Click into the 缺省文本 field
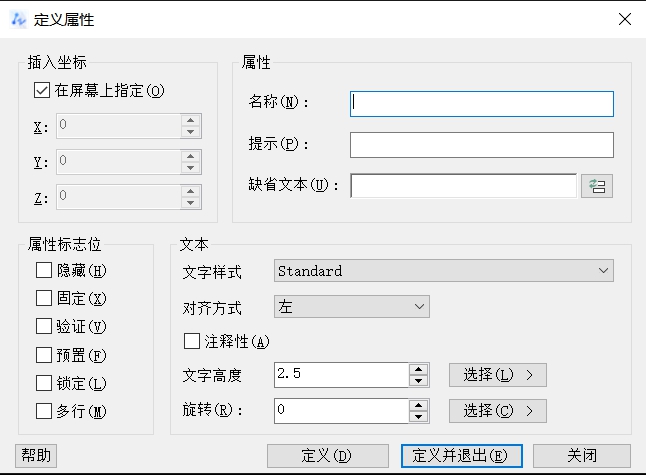 point(463,186)
